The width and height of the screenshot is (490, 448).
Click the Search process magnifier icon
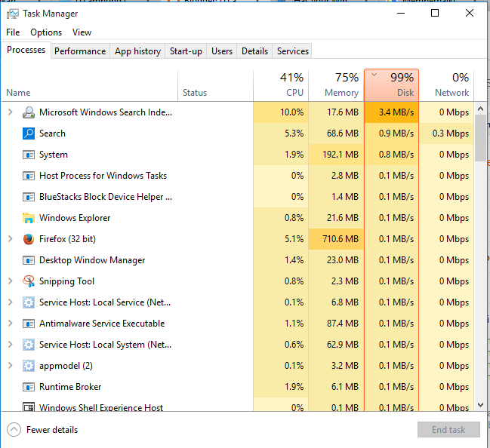(29, 133)
